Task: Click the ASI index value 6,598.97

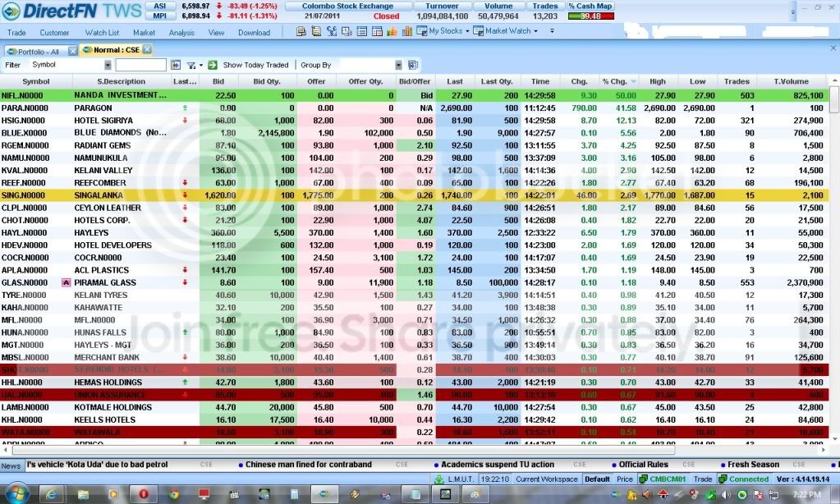Action: pyautogui.click(x=195, y=6)
